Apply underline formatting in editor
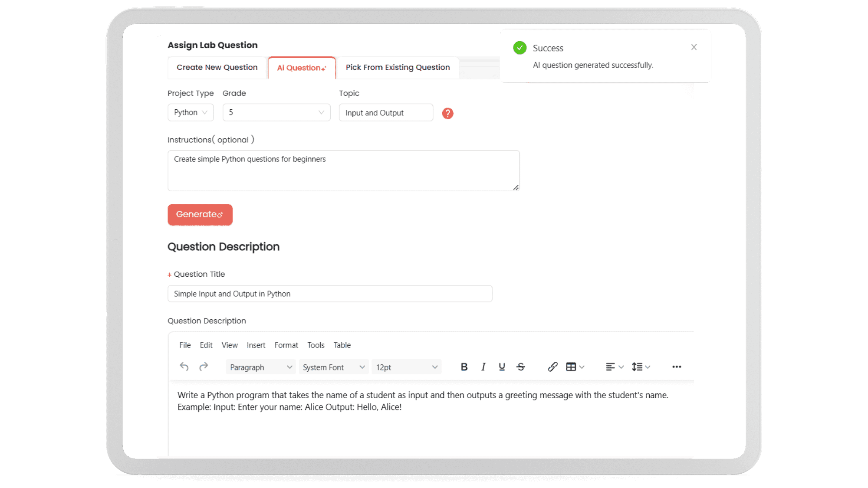 pos(502,367)
